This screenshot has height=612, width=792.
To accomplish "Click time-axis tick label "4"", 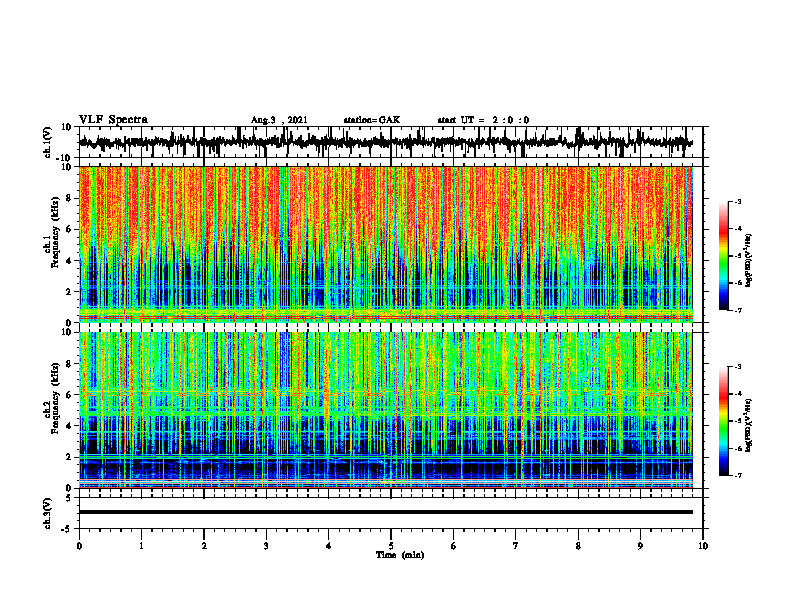I will pos(329,546).
